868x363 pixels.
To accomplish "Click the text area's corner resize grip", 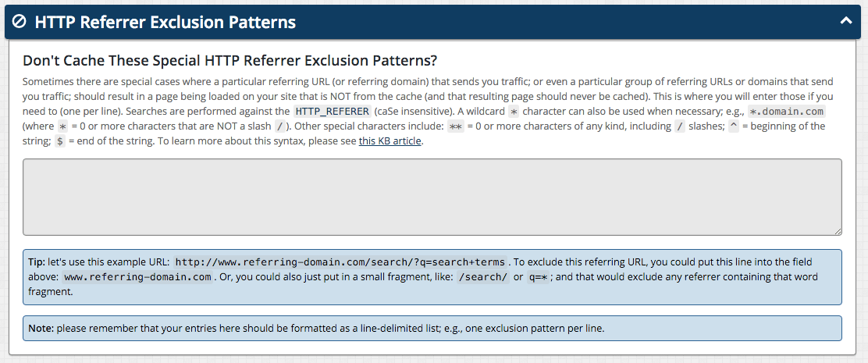I will pyautogui.click(x=838, y=231).
